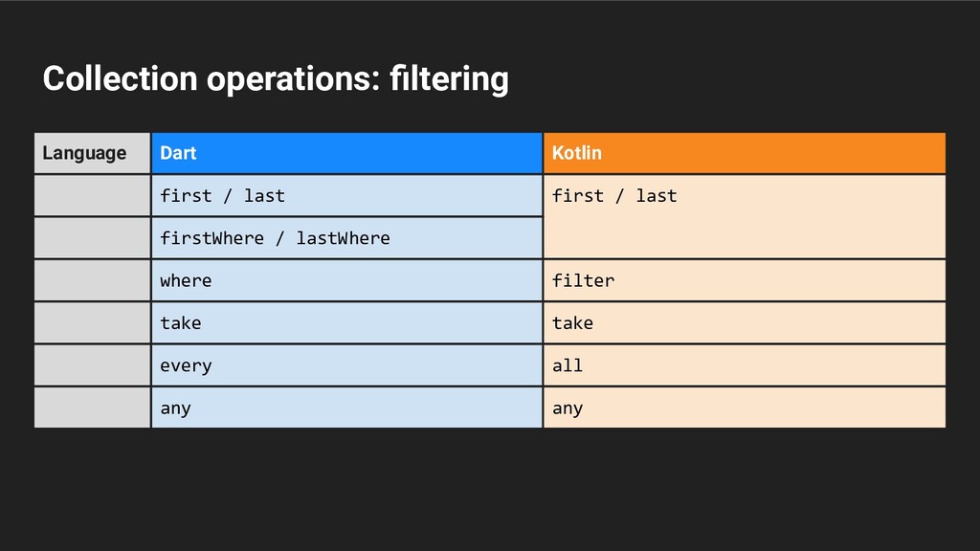Viewport: 980px width, 551px height.
Task: Click the gray cell left of 'where'
Action: (92, 280)
